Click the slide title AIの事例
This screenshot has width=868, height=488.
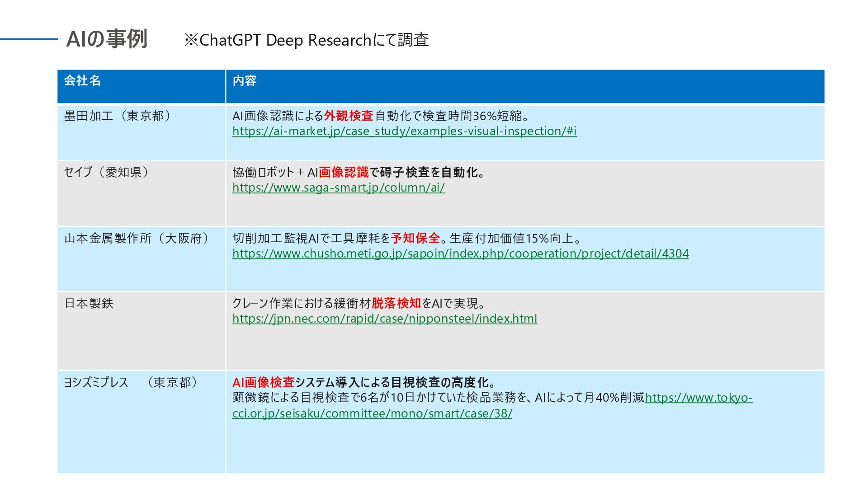click(107, 39)
